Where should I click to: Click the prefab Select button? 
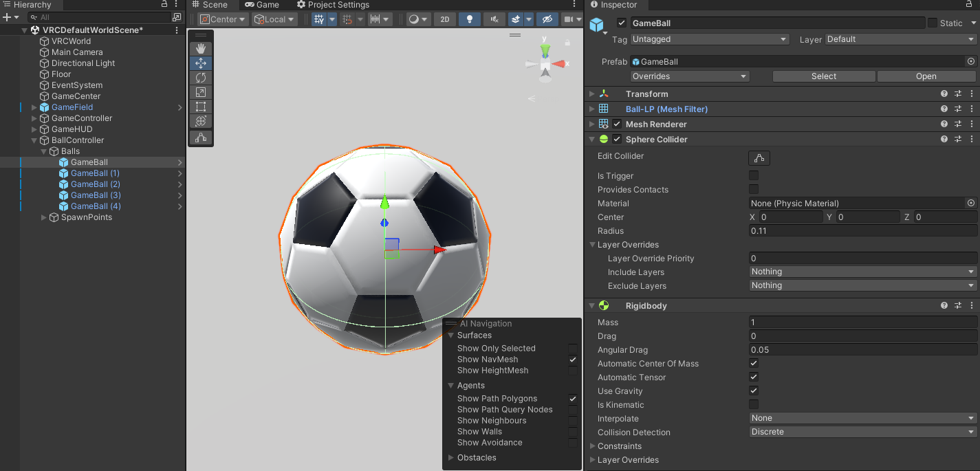click(823, 76)
